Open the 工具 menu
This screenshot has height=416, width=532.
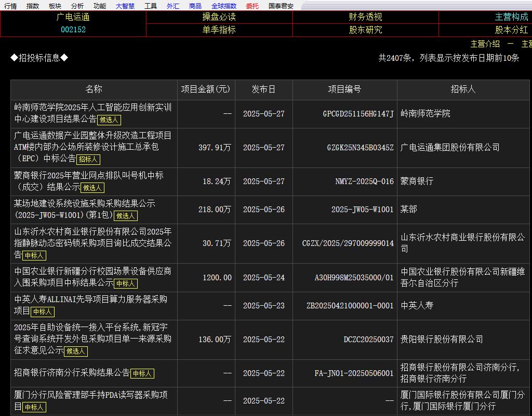(x=151, y=6)
